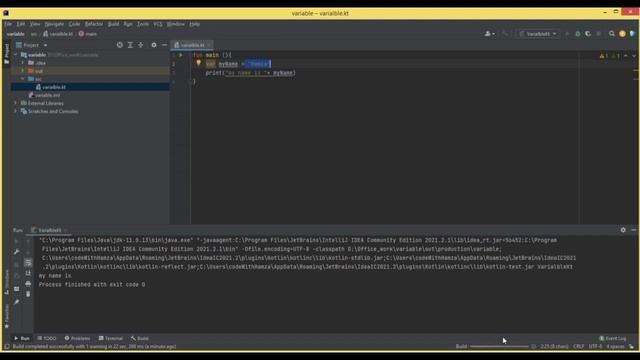
Task: Expand the out folder
Action: pyautogui.click(x=23, y=71)
